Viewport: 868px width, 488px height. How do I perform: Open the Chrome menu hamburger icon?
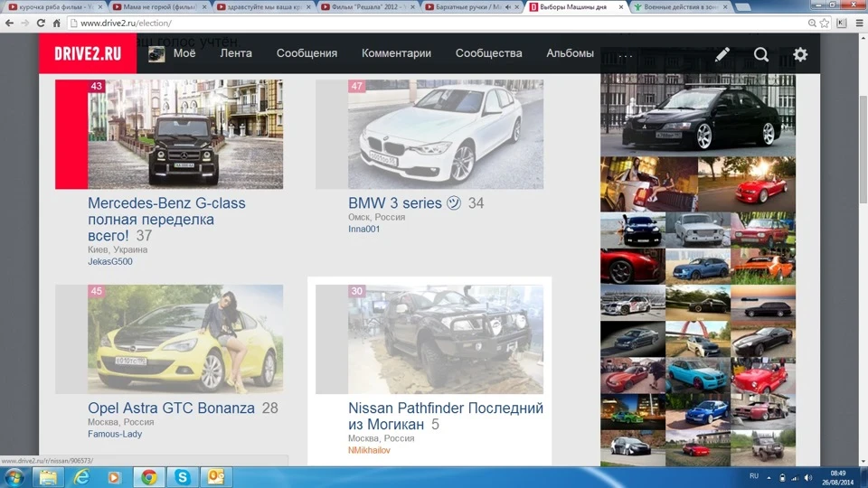tap(859, 23)
